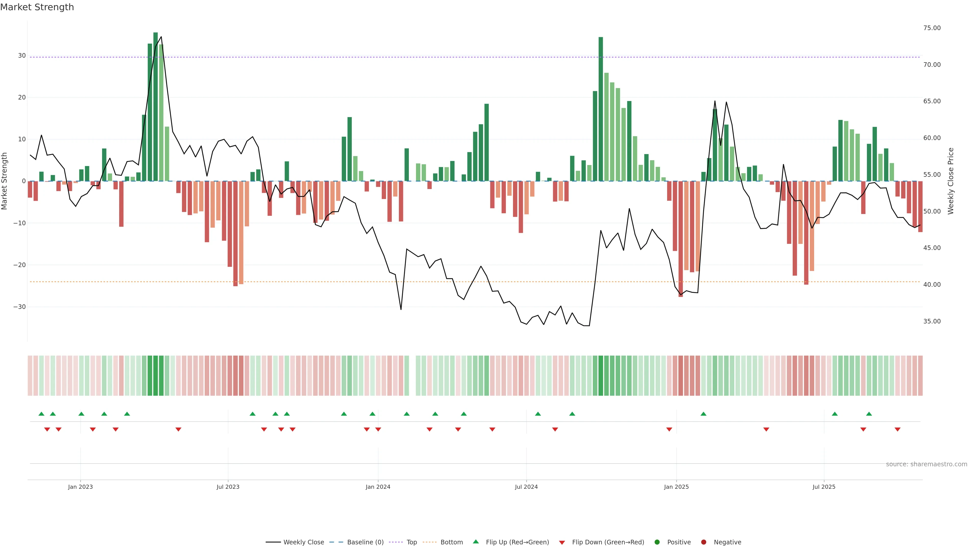Click the Positive green circle legend icon
This screenshot has height=551, width=980.
point(657,542)
